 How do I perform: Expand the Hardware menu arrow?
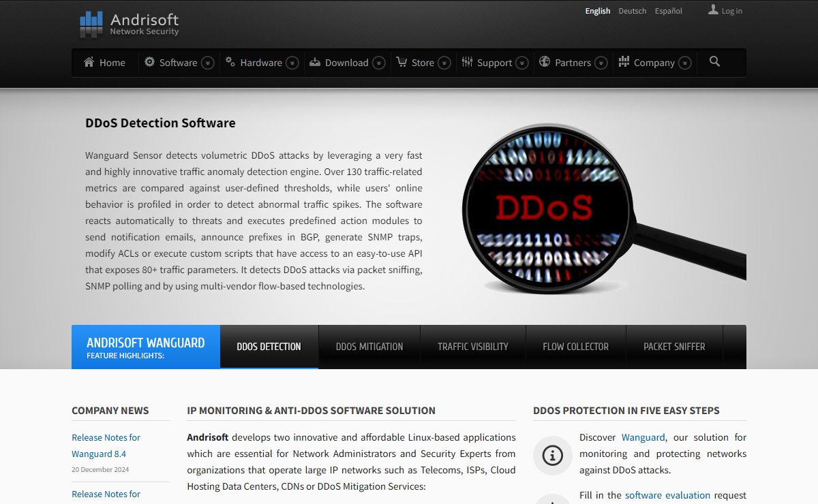tap(292, 63)
